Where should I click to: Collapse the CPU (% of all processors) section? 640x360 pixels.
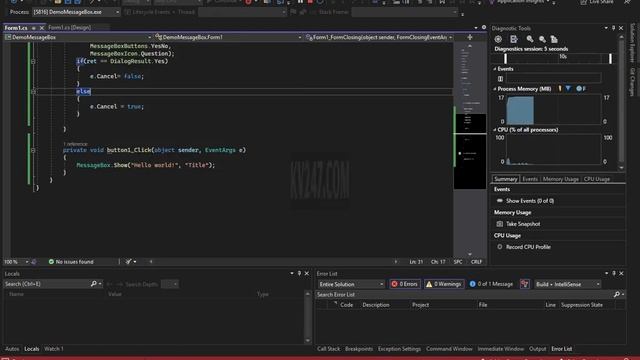[x=495, y=130]
